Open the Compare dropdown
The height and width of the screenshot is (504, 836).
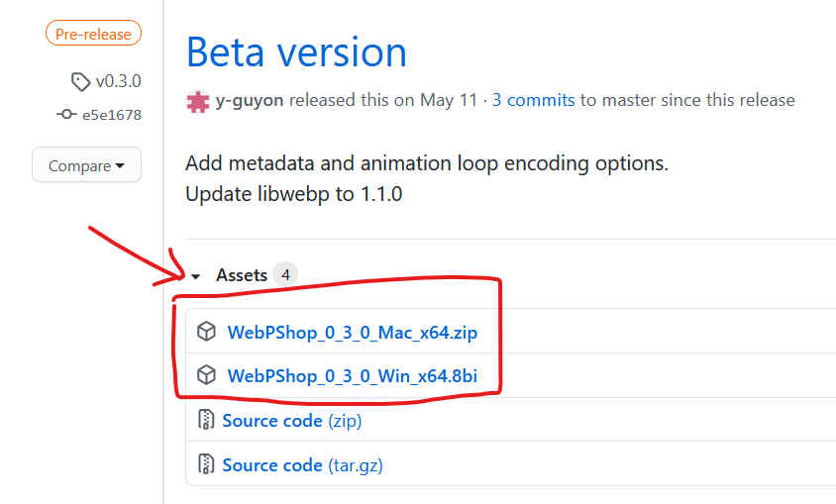pyautogui.click(x=86, y=165)
